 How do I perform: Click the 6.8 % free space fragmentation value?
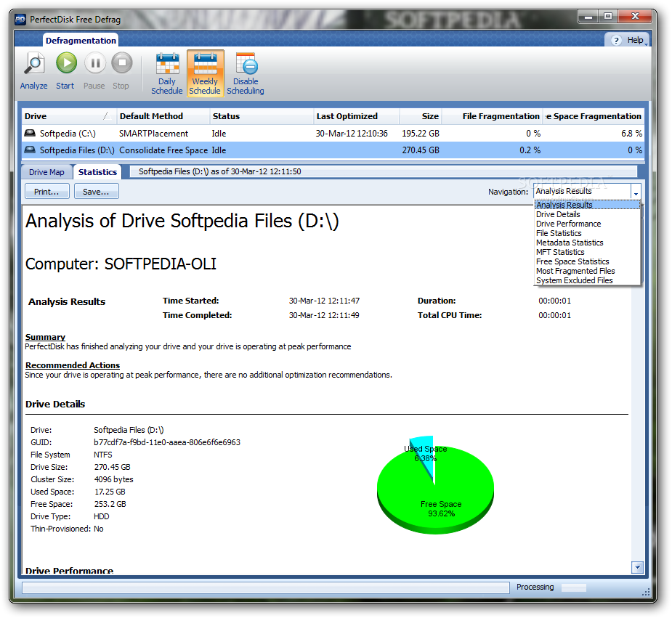pos(632,133)
